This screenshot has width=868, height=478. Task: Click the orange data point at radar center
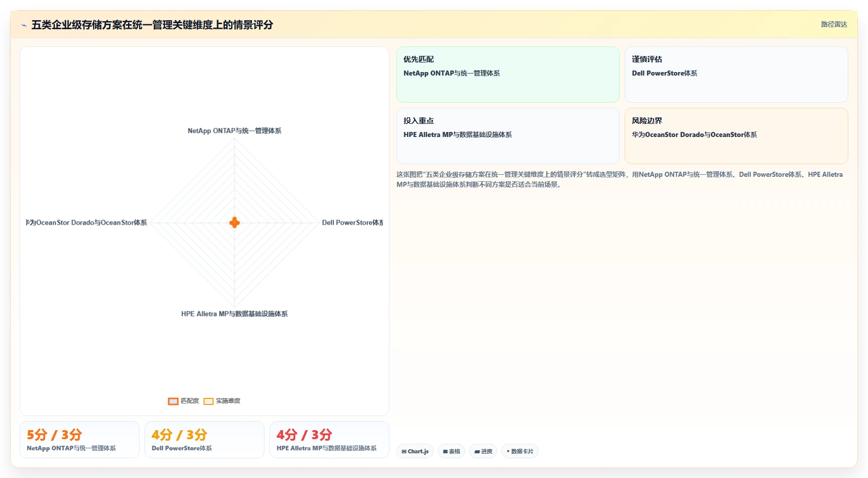(x=234, y=223)
